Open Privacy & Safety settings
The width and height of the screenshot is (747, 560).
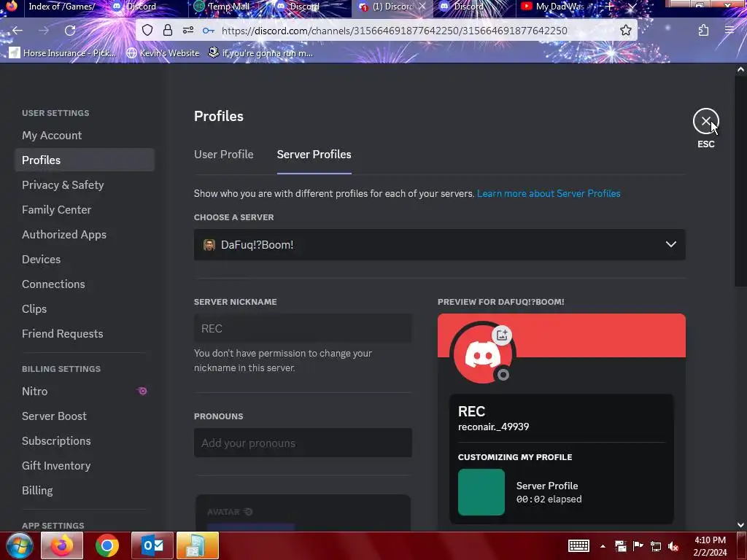click(63, 184)
